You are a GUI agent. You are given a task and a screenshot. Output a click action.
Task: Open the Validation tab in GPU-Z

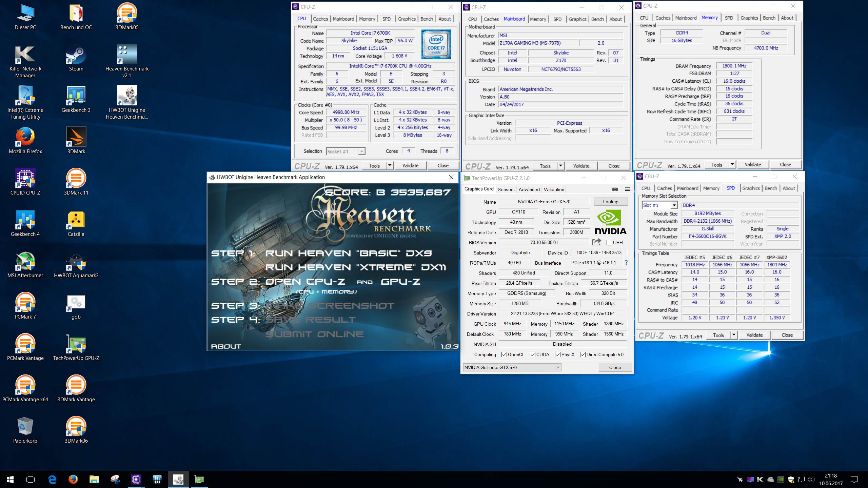tap(554, 189)
